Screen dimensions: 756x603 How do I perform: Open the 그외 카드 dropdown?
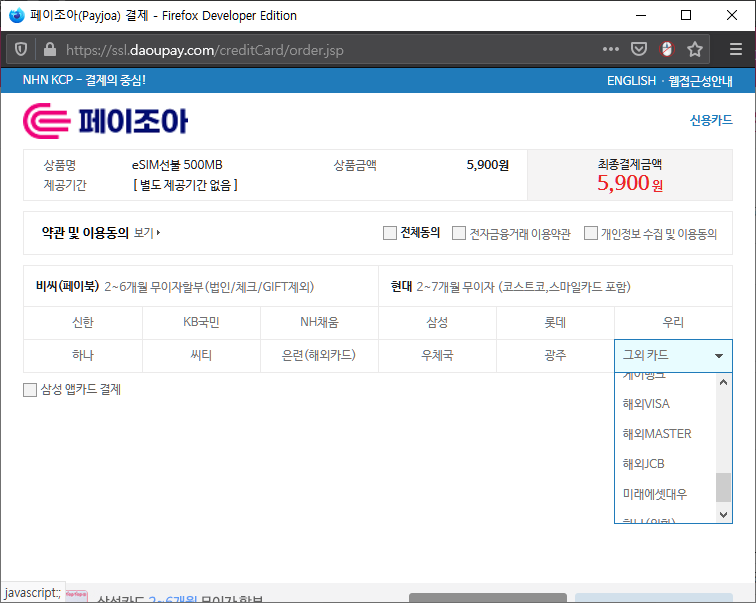pos(673,356)
